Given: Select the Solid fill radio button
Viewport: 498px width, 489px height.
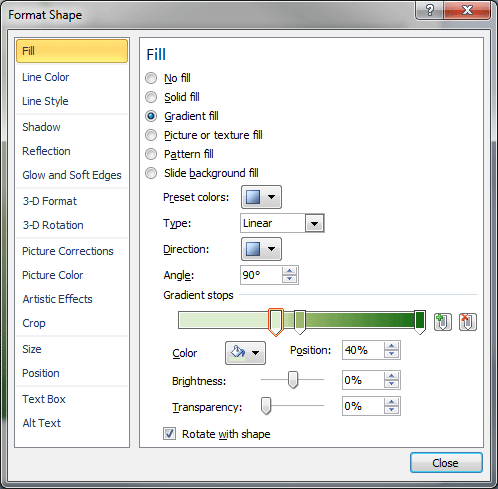Looking at the screenshot, I should click(151, 97).
